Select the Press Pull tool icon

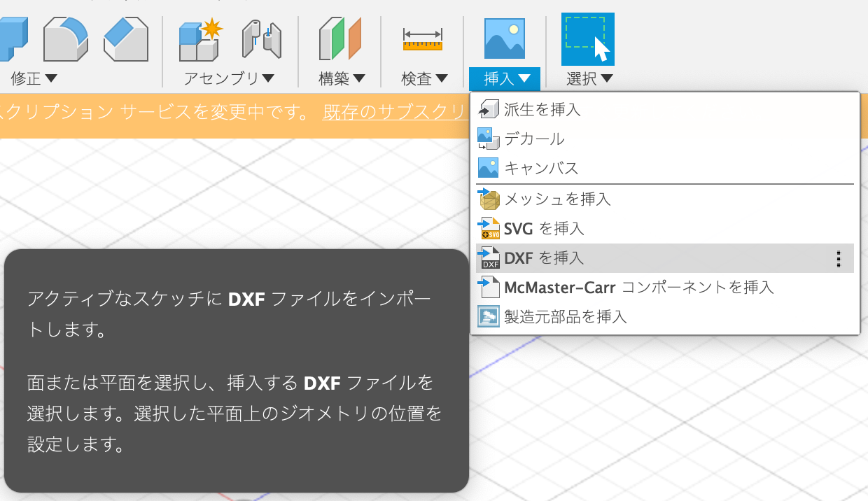point(14,38)
